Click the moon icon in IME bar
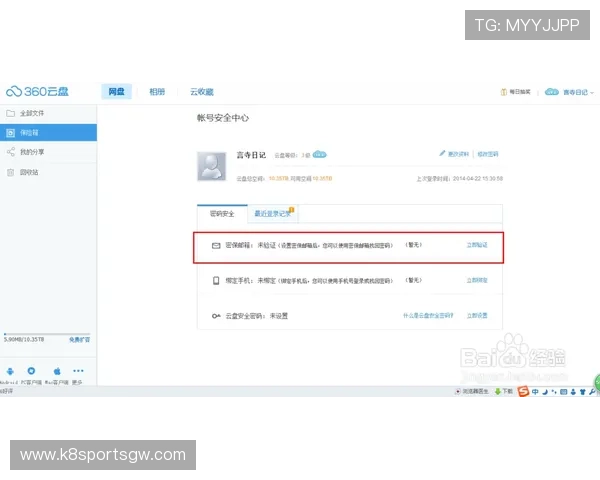Image resolution: width=600 pixels, height=480 pixels. pos(545,392)
